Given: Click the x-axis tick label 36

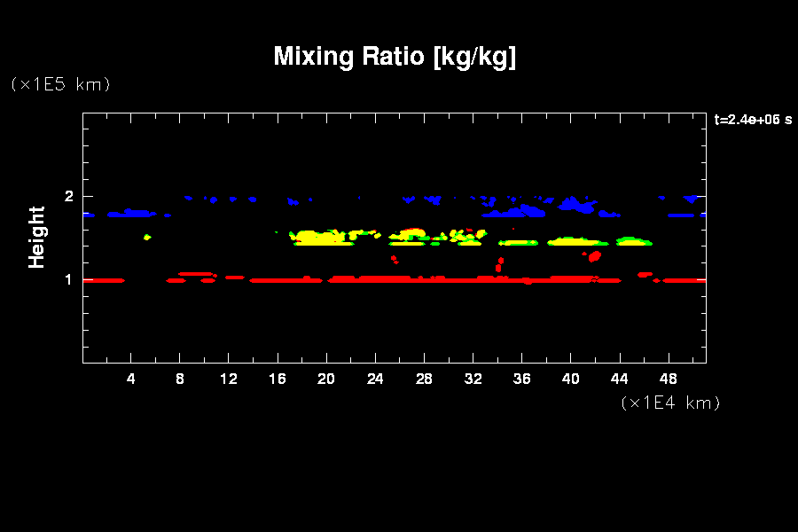Looking at the screenshot, I should (x=521, y=379).
